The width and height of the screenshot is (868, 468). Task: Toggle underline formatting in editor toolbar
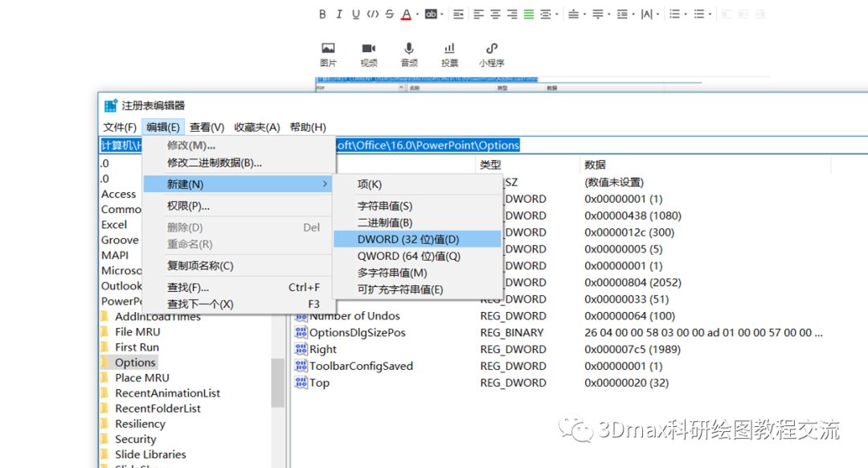click(x=355, y=14)
